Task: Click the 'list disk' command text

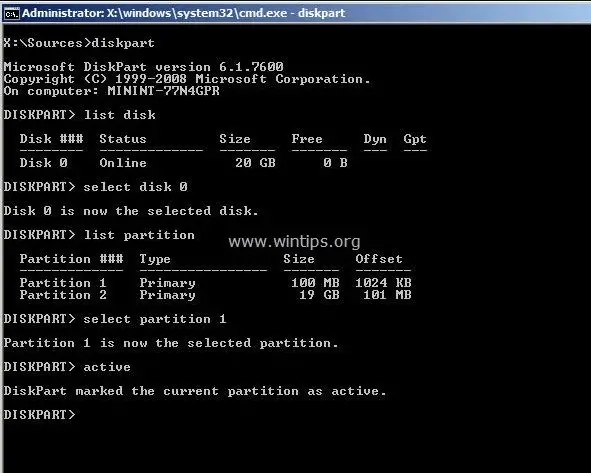Action: (119, 115)
